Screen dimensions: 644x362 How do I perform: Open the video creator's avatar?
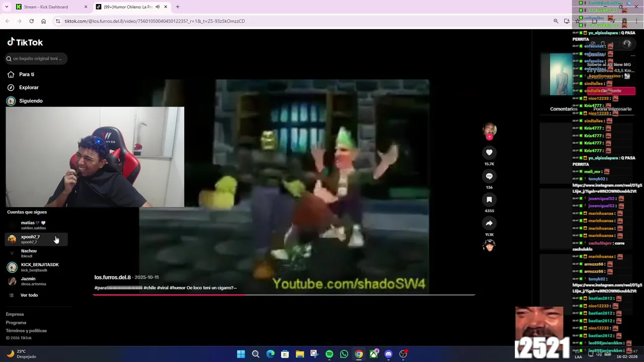pyautogui.click(x=489, y=130)
